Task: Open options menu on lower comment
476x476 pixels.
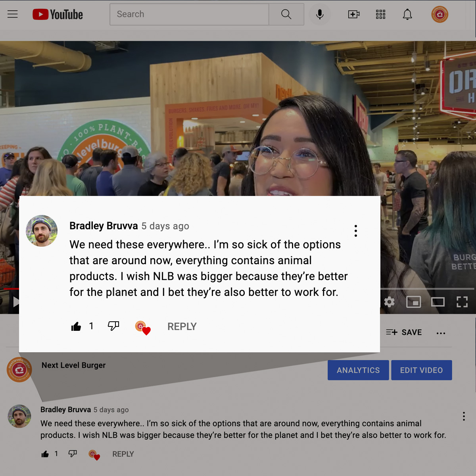Action: (464, 416)
